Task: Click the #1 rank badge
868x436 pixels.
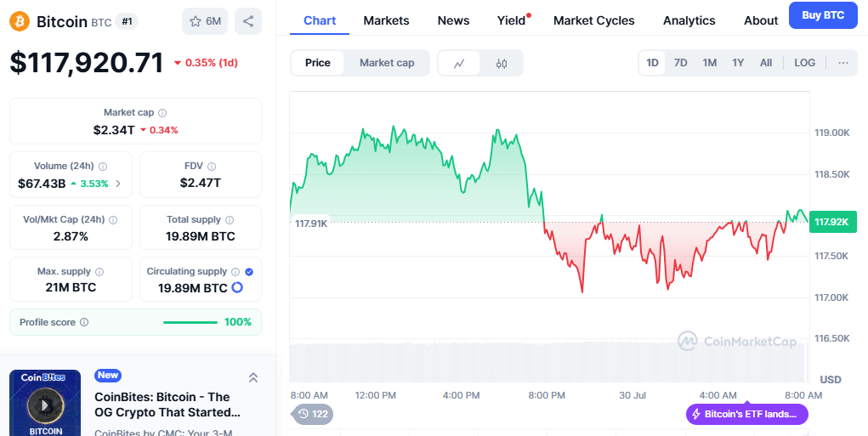Action: [127, 21]
